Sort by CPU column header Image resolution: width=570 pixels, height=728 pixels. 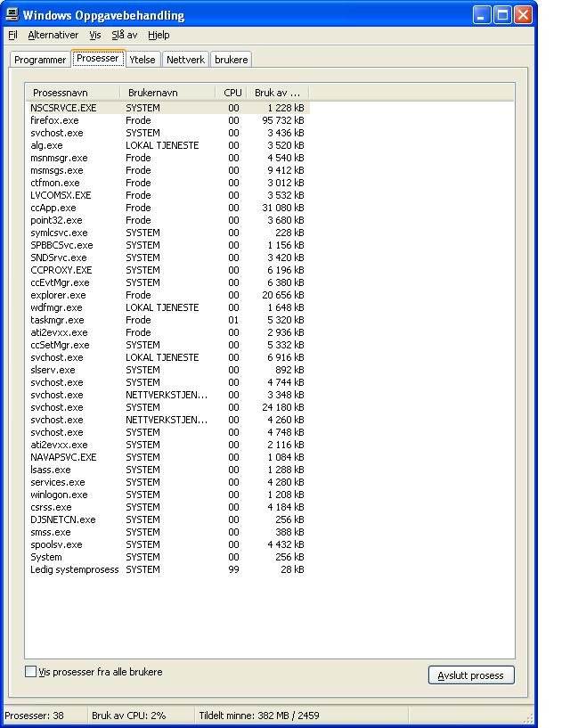232,93
